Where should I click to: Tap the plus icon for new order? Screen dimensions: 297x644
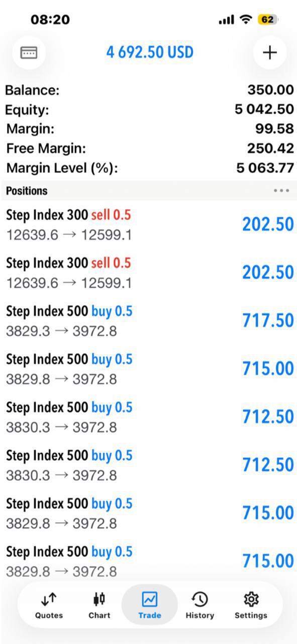pos(270,52)
